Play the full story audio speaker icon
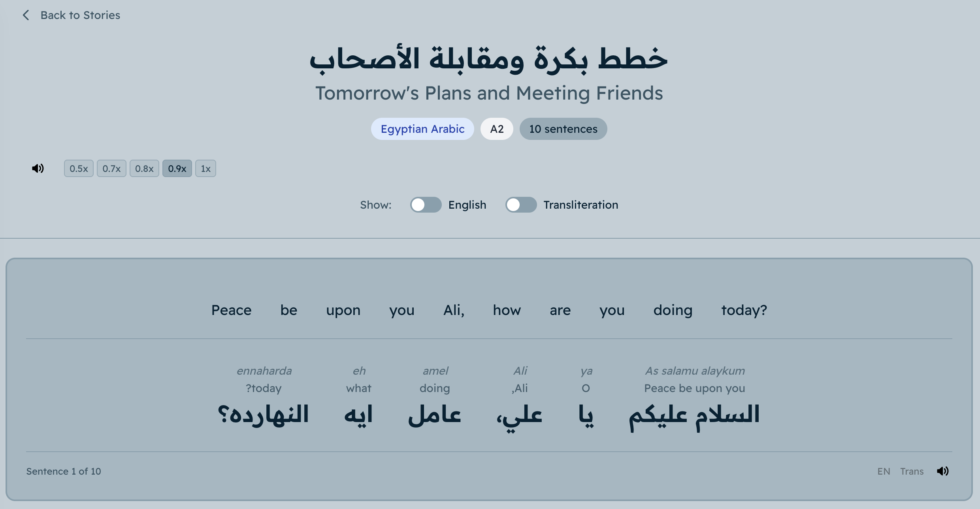 click(38, 168)
